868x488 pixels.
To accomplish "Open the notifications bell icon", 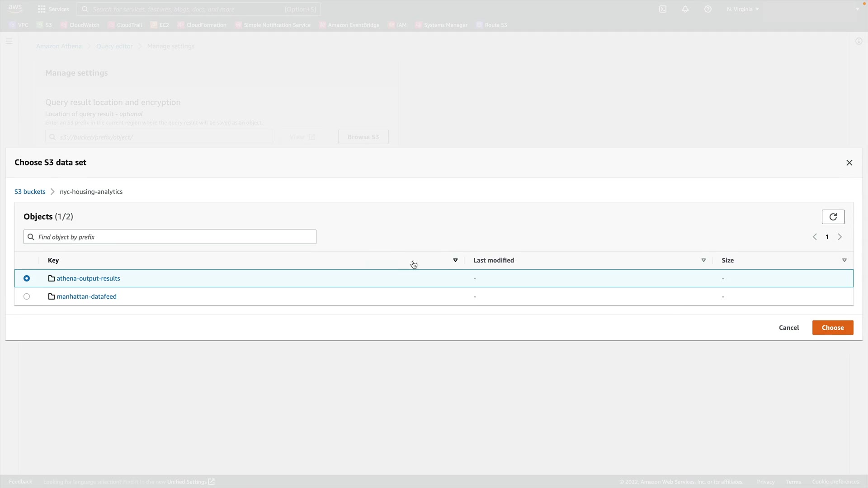I will [685, 9].
